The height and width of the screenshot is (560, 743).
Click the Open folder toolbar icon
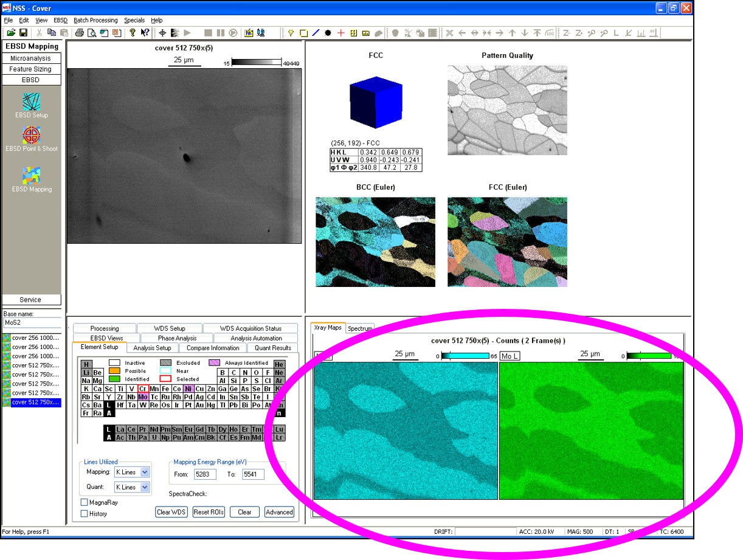point(11,33)
